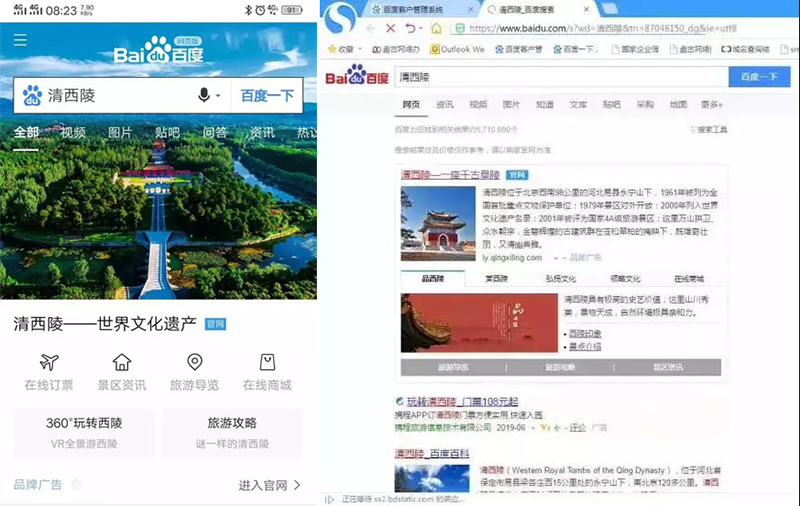
Task: Open the 360°玩转西陵 VR card
Action: point(84,433)
